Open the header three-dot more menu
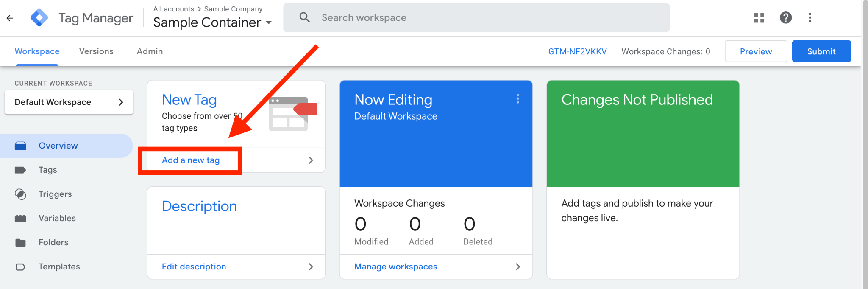868x289 pixels. click(x=810, y=18)
